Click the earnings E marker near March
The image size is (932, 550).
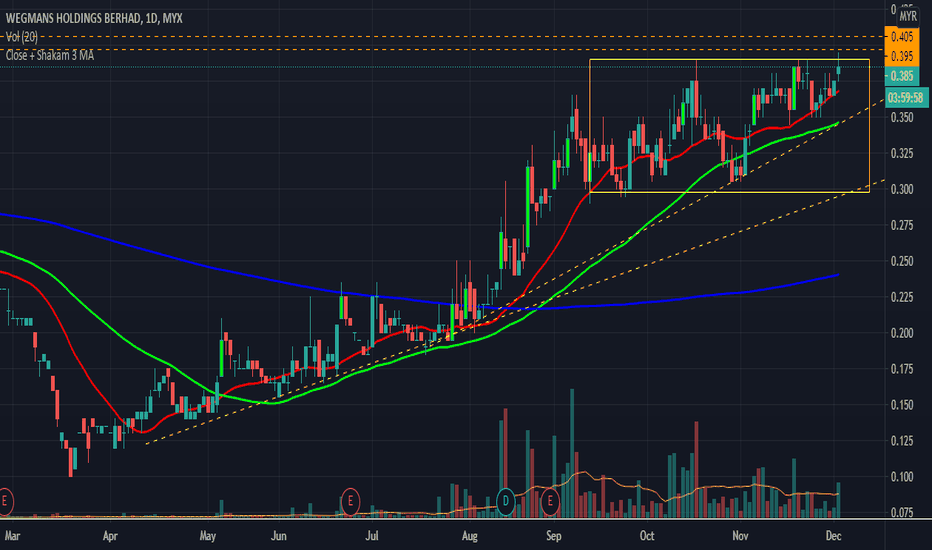(x=5, y=501)
